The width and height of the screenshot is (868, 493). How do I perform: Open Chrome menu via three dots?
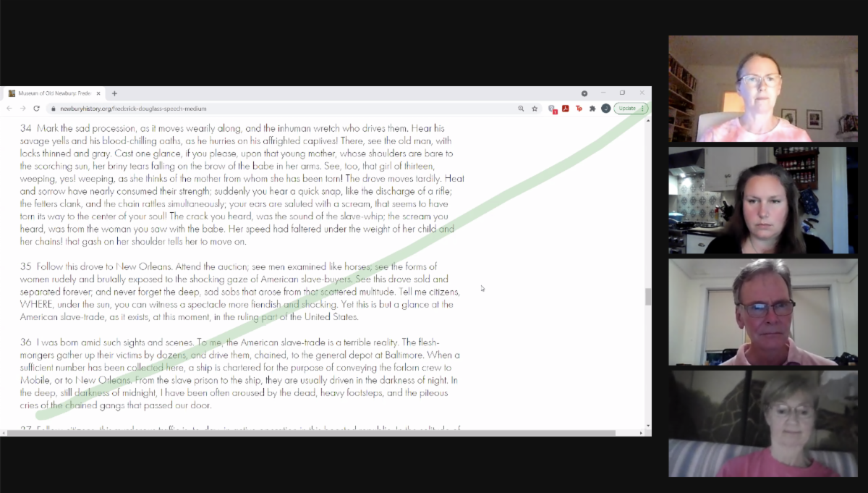642,109
